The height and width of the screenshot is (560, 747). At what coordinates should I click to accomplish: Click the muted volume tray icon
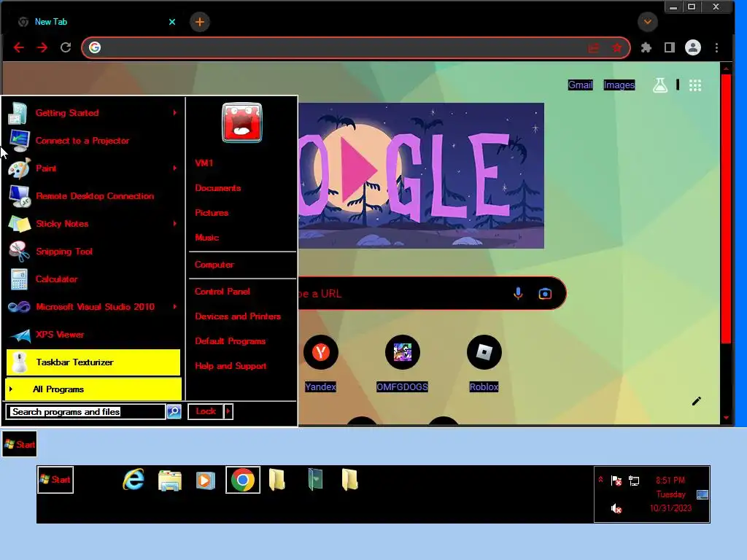coord(616,508)
